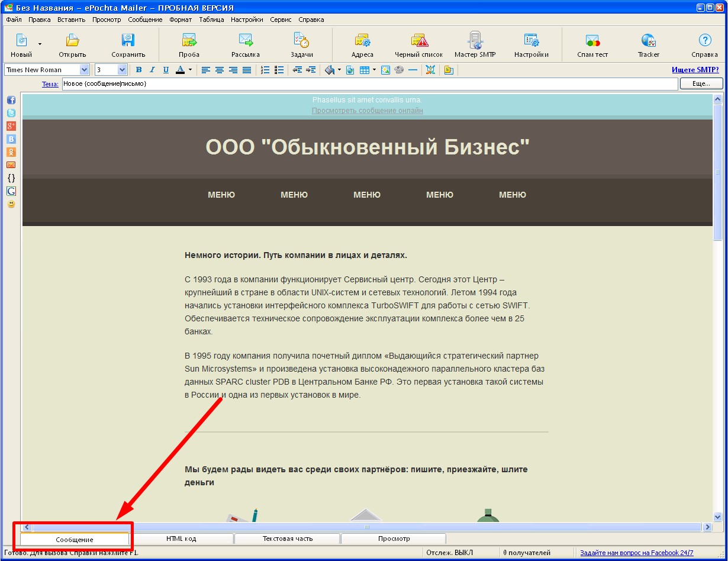Follow the Ищете SMTP? link
The width and height of the screenshot is (728, 561).
[695, 70]
